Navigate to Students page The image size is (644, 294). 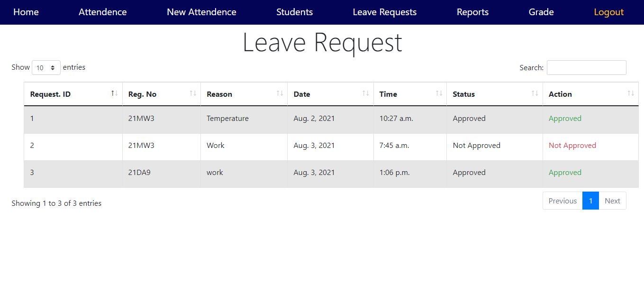[294, 12]
